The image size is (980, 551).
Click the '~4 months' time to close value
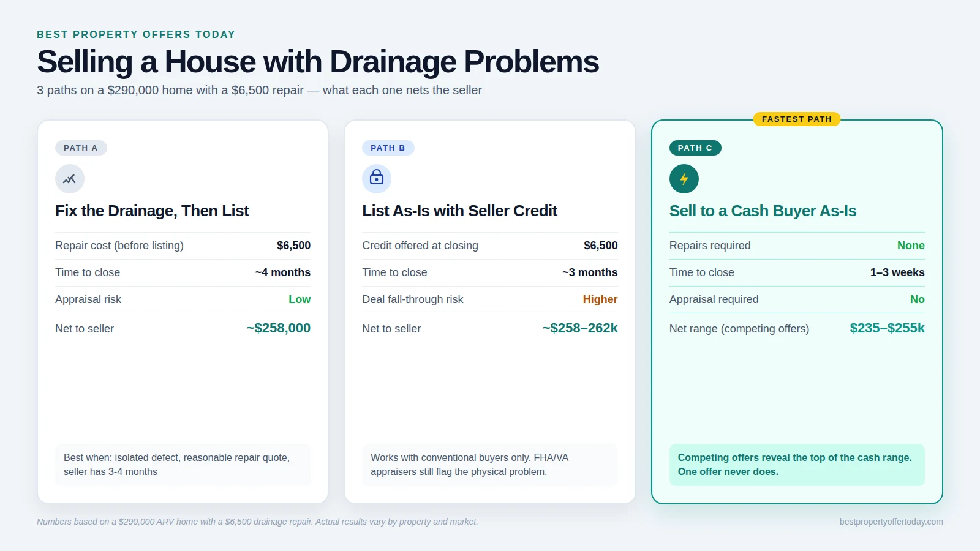click(x=283, y=272)
